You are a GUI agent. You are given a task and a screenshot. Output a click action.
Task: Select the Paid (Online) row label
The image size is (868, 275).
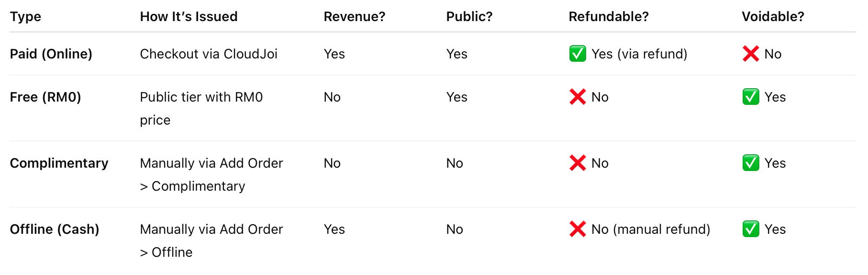pos(51,54)
